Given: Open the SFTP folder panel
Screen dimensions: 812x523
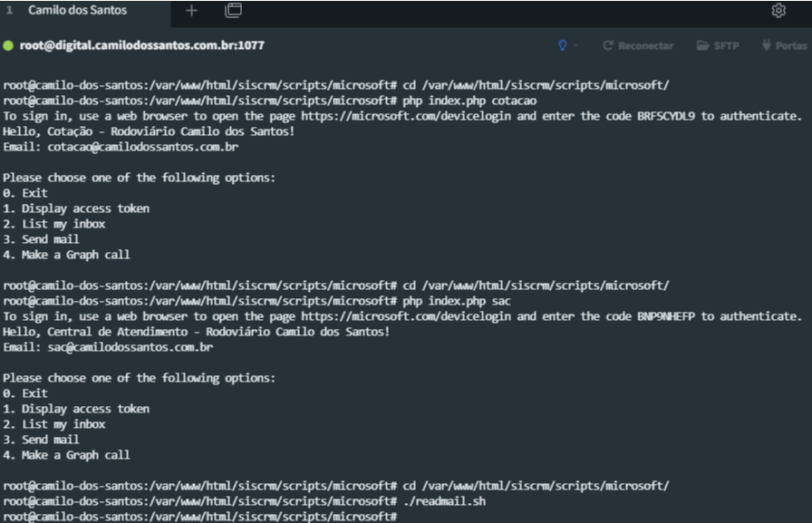Looking at the screenshot, I should coord(718,45).
